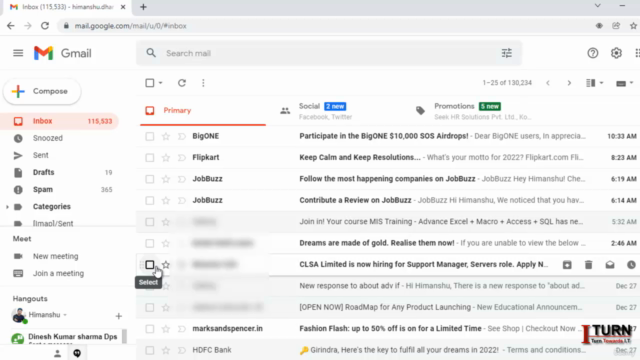Reload the browser page
640x360 pixels.
tap(45, 26)
